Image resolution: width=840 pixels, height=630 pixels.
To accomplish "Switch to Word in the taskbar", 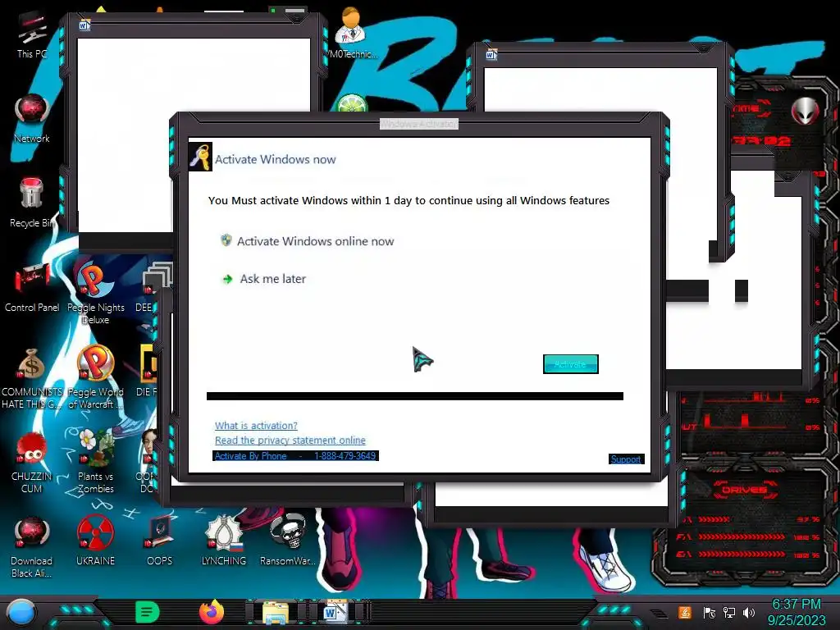I will (x=335, y=612).
